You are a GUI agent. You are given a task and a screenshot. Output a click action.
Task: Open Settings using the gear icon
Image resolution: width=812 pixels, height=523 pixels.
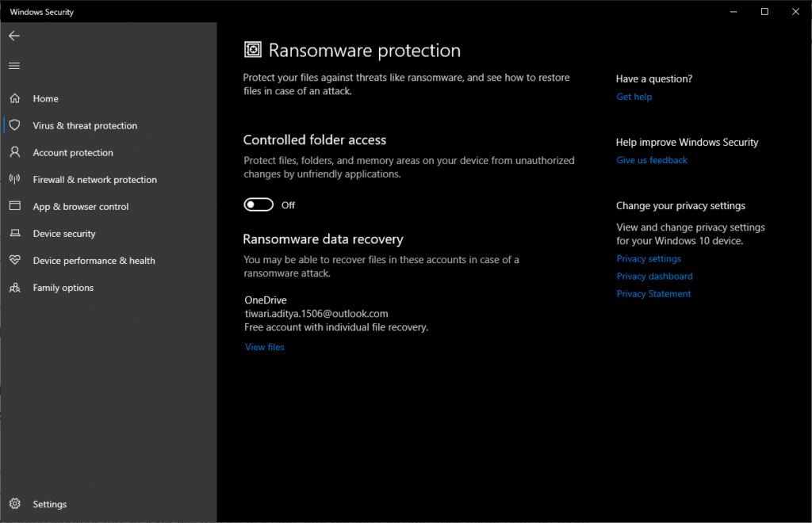click(14, 504)
